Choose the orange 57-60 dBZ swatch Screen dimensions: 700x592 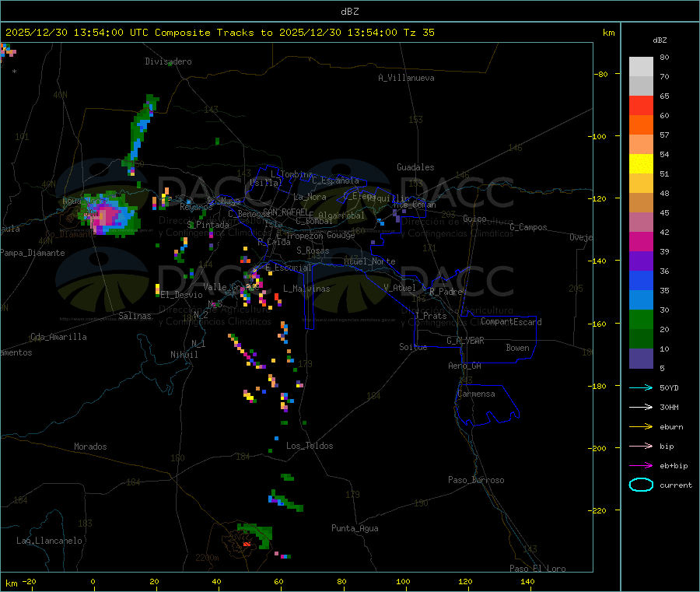pos(641,125)
